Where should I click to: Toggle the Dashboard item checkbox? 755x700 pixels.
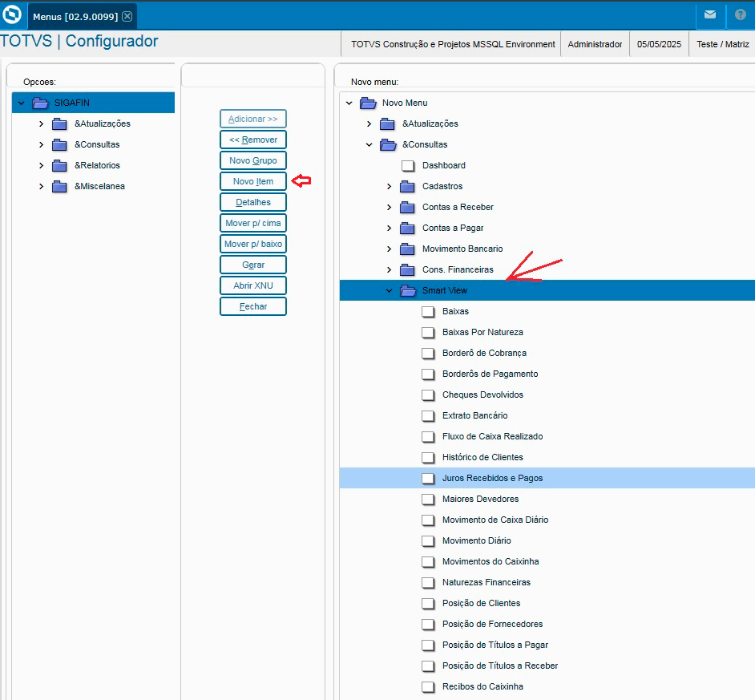(408, 166)
